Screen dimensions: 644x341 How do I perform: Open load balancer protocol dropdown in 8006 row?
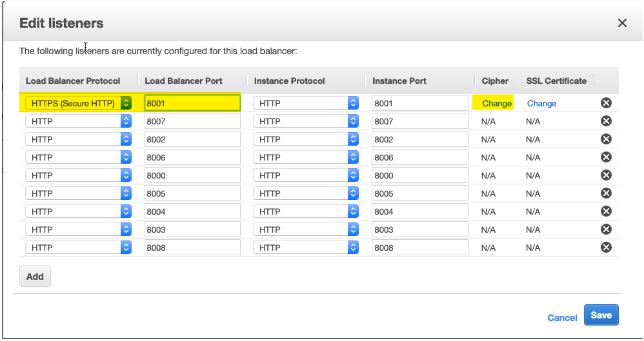tap(78, 157)
